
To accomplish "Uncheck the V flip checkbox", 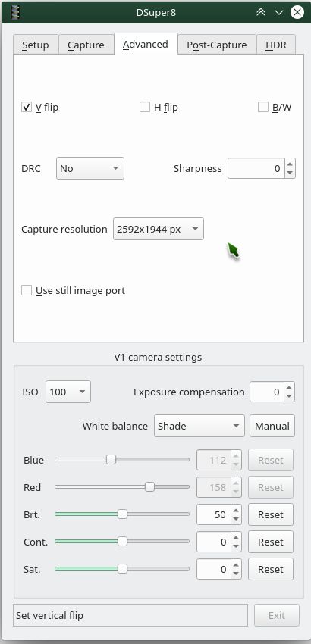I will point(27,107).
